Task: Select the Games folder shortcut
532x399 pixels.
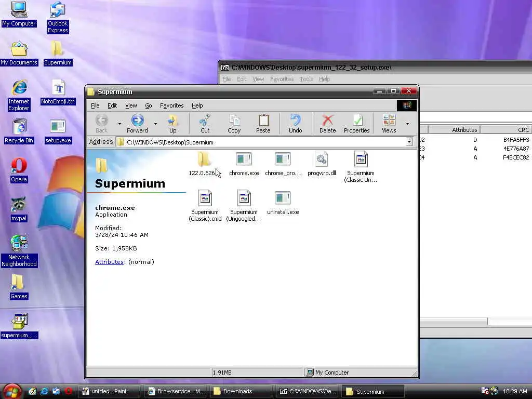Action: click(x=19, y=287)
